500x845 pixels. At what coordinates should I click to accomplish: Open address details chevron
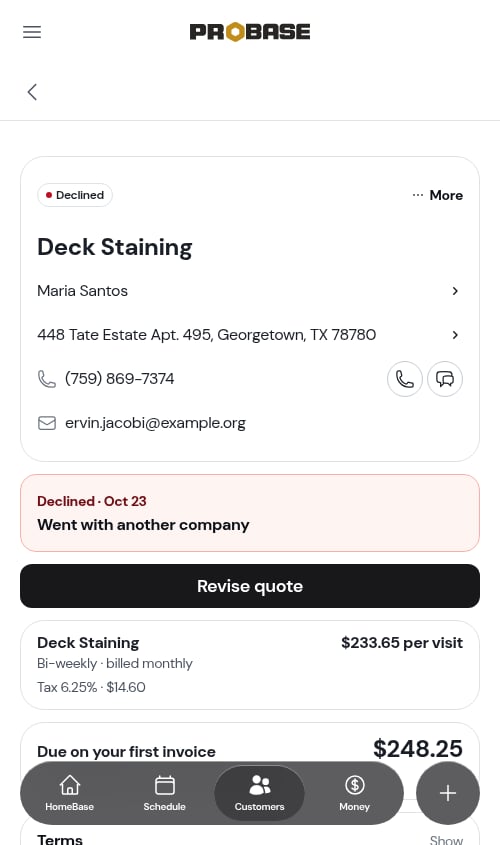(x=455, y=335)
